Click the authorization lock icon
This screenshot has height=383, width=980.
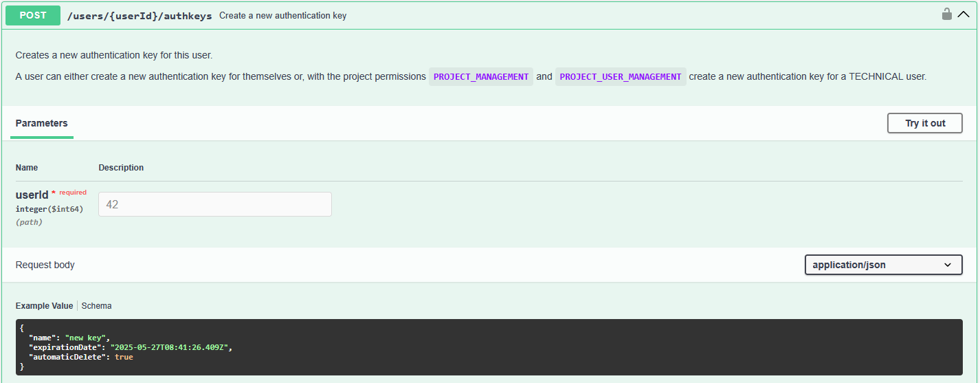click(x=946, y=14)
